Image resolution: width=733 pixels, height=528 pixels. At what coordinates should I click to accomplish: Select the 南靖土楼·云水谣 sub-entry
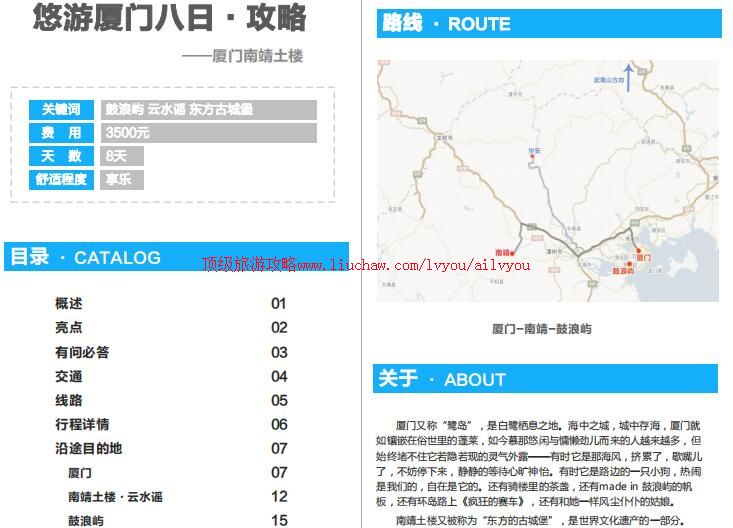(115, 496)
